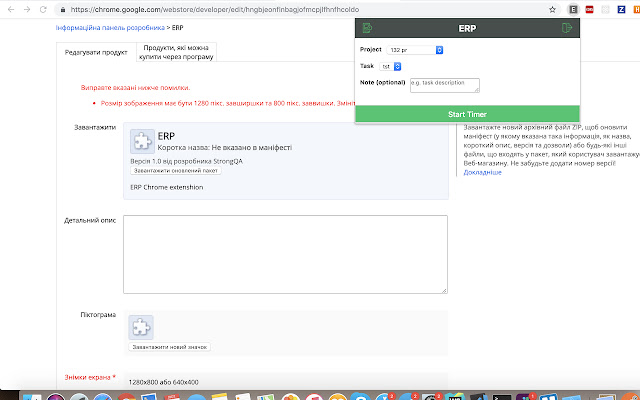Image resolution: width=640 pixels, height=400 pixels.
Task: Click 'Завантажити оновлений пакет' button
Action: tap(176, 170)
